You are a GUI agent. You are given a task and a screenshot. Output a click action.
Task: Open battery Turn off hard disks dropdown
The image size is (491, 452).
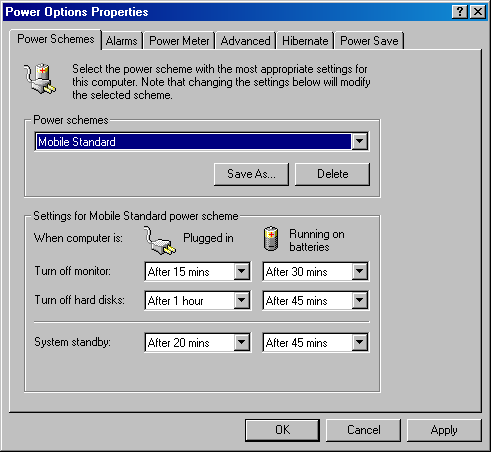coord(360,300)
